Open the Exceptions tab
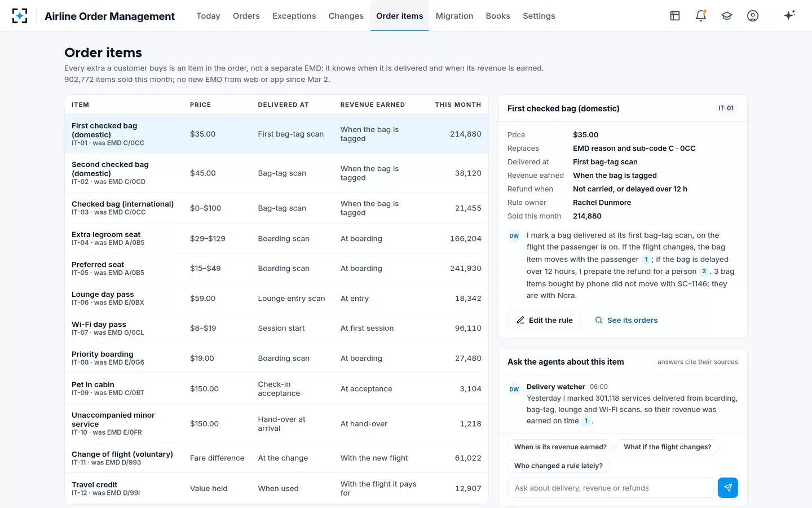 [294, 16]
